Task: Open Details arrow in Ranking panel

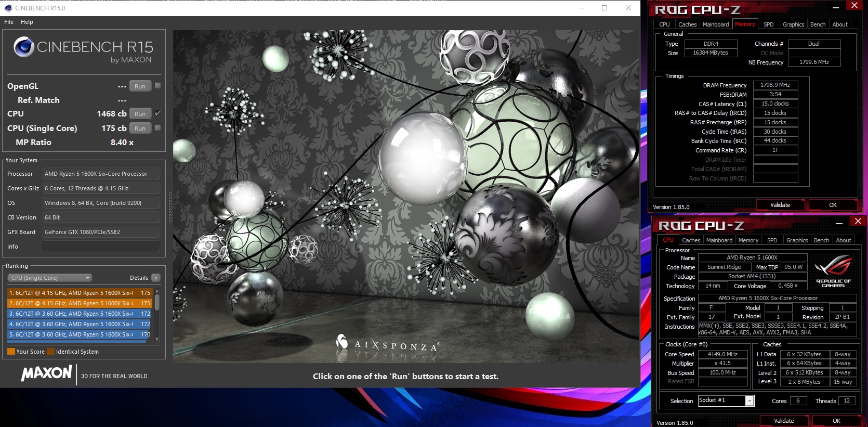Action: coord(155,278)
